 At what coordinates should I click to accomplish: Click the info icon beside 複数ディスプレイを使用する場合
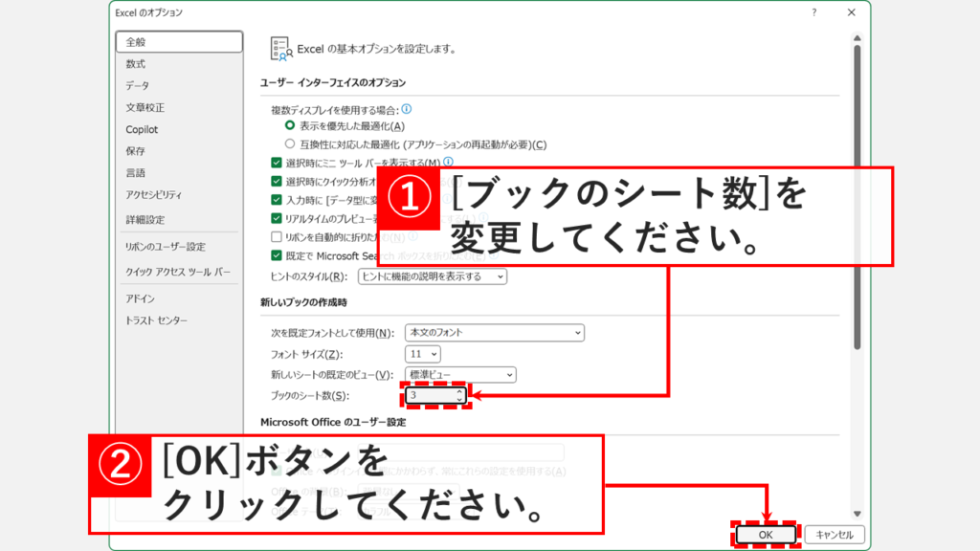(x=407, y=108)
